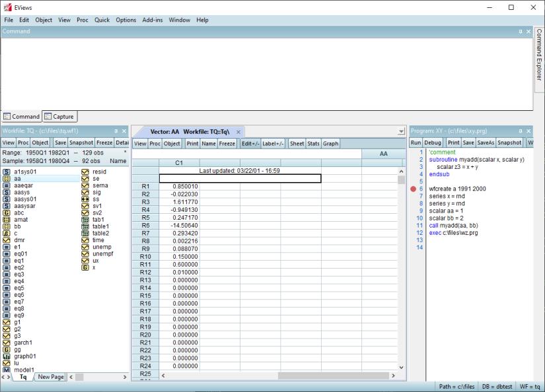Click Run in the Program toolbar
Viewport: 545px width, 392px height.
416,143
